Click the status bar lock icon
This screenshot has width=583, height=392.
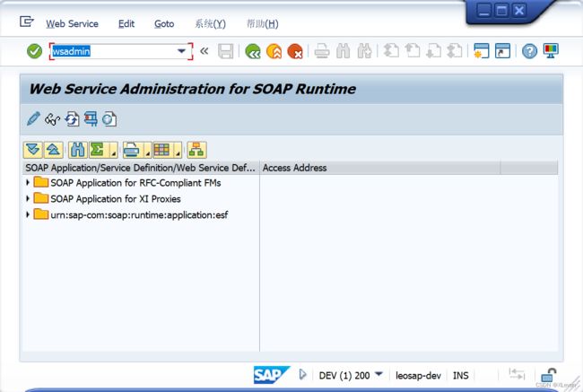coord(548,375)
